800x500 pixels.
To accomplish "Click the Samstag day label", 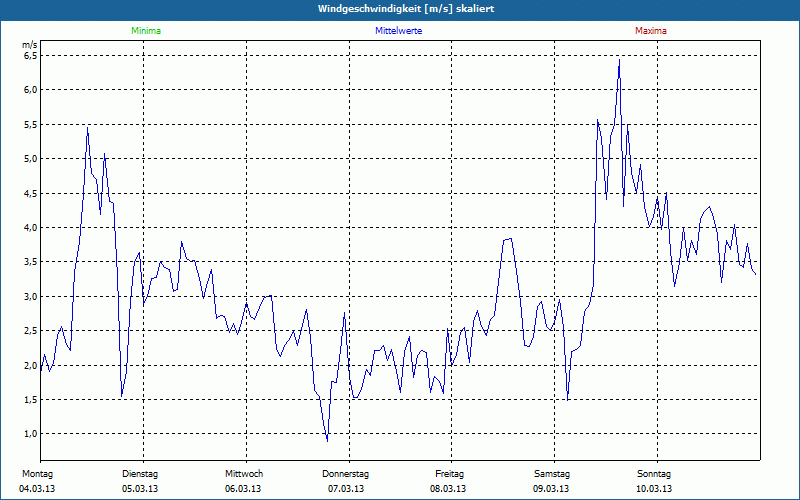I will coord(552,474).
